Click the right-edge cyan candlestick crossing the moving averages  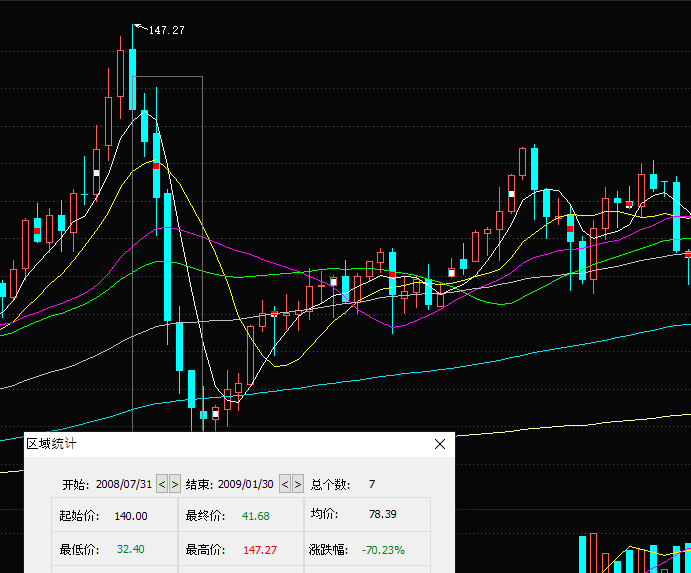(x=676, y=215)
